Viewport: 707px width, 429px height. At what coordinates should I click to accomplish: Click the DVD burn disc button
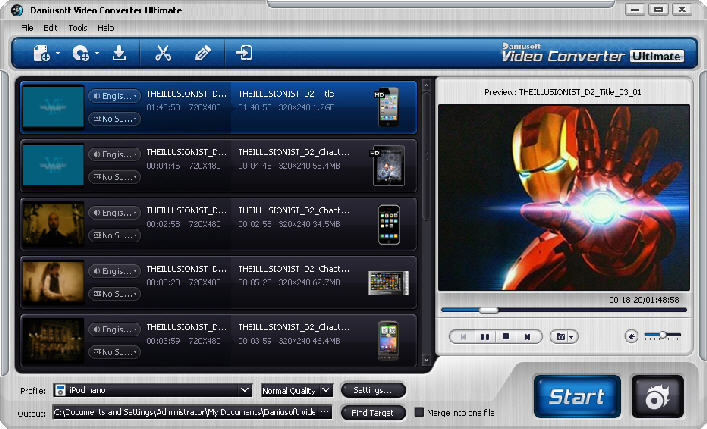pyautogui.click(x=658, y=397)
